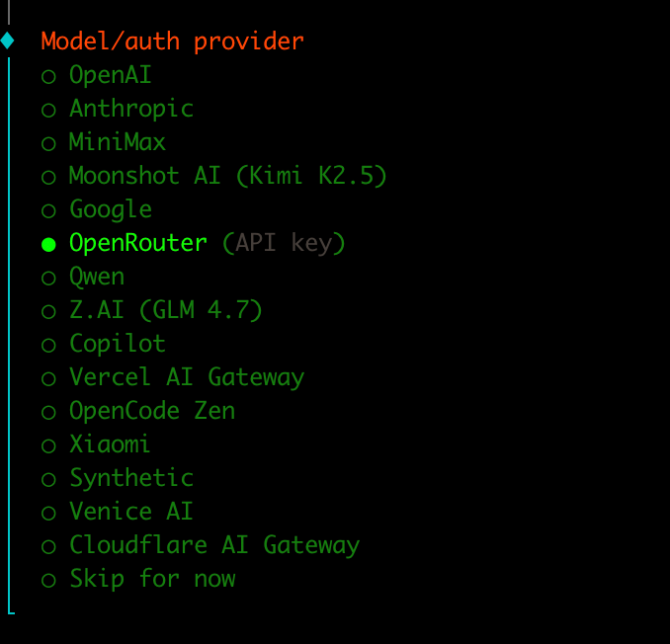The image size is (670, 644).
Task: Click the selected OpenRouter option
Action: (x=138, y=243)
